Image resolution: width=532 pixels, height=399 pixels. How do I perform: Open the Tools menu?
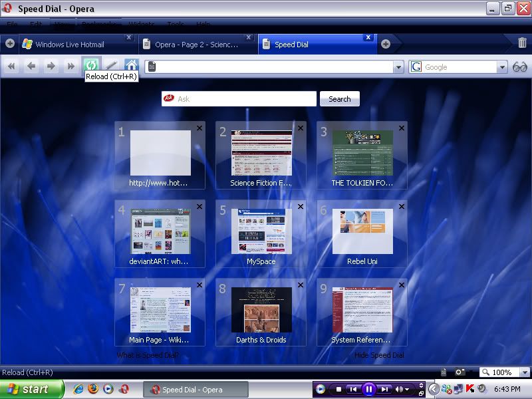[176, 24]
